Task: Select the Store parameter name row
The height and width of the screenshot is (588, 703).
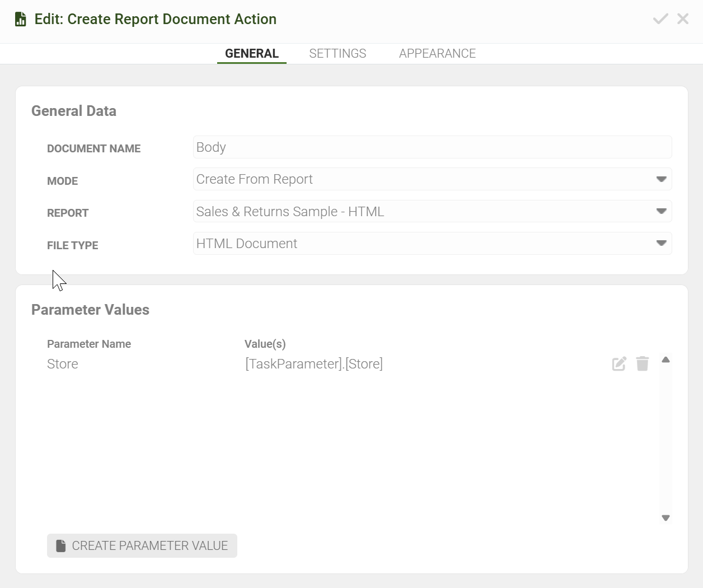Action: [x=63, y=364]
